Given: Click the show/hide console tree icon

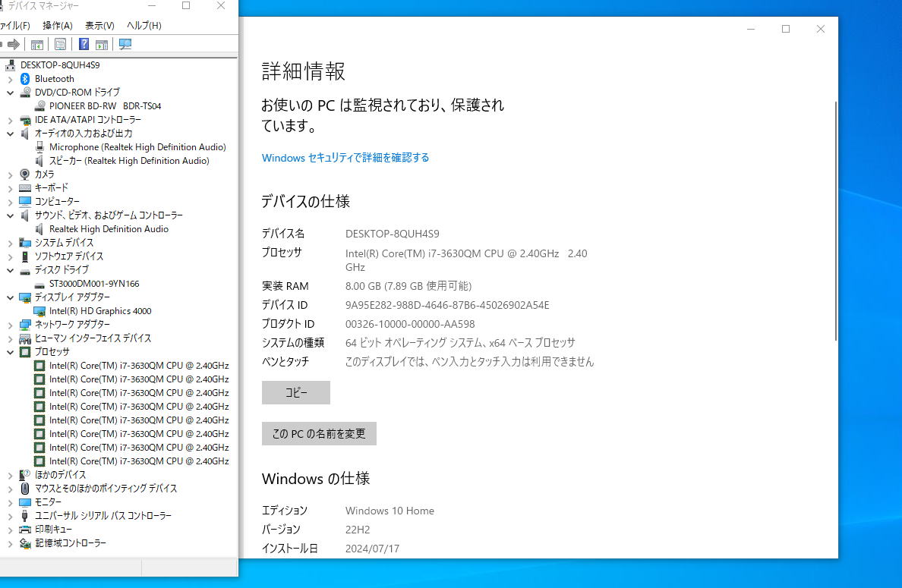Looking at the screenshot, I should [36, 44].
